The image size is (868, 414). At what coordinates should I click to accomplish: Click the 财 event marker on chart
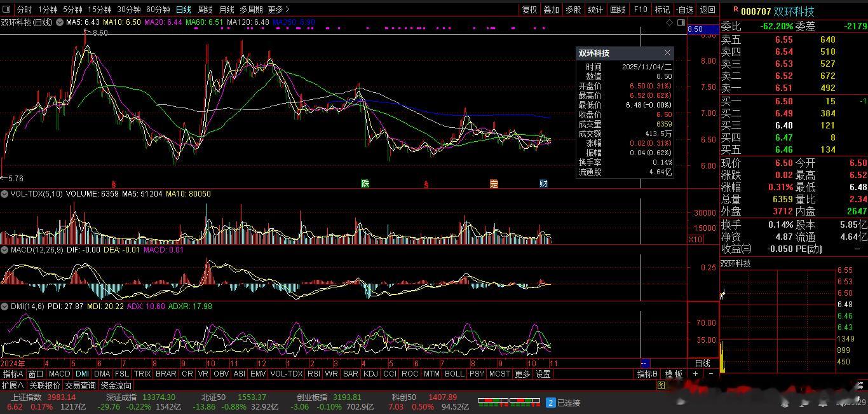pos(543,184)
